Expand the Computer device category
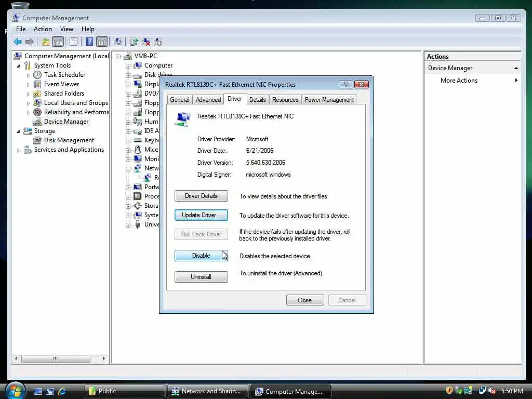532x399 pixels. pos(128,66)
